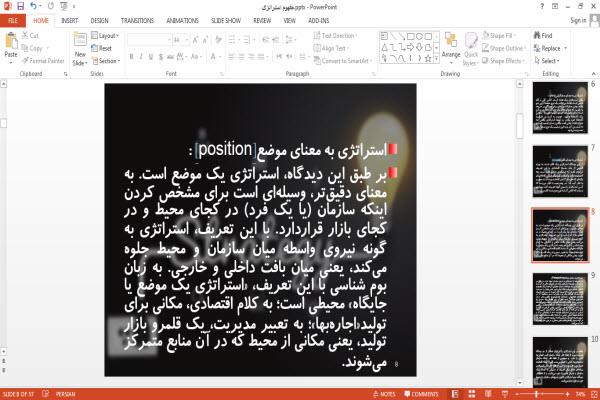Viewport: 600px width, 400px height.
Task: Switch to the VIEW tab
Action: coord(290,21)
